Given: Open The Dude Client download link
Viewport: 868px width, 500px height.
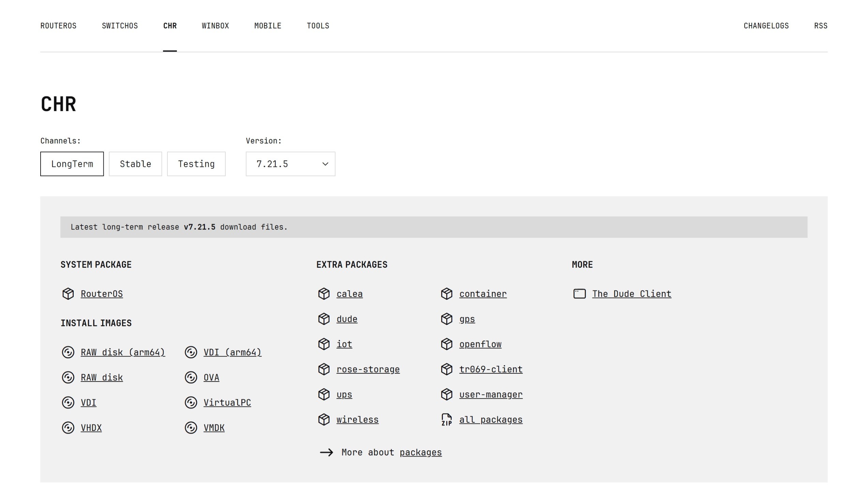Looking at the screenshot, I should coord(632,294).
